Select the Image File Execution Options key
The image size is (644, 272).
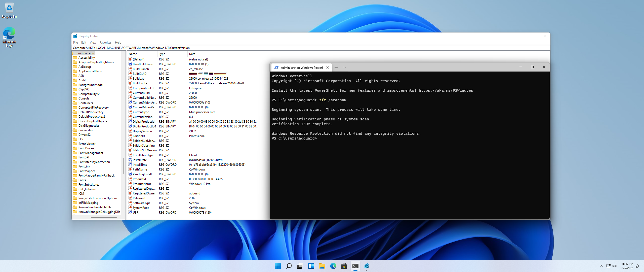pyautogui.click(x=98, y=198)
